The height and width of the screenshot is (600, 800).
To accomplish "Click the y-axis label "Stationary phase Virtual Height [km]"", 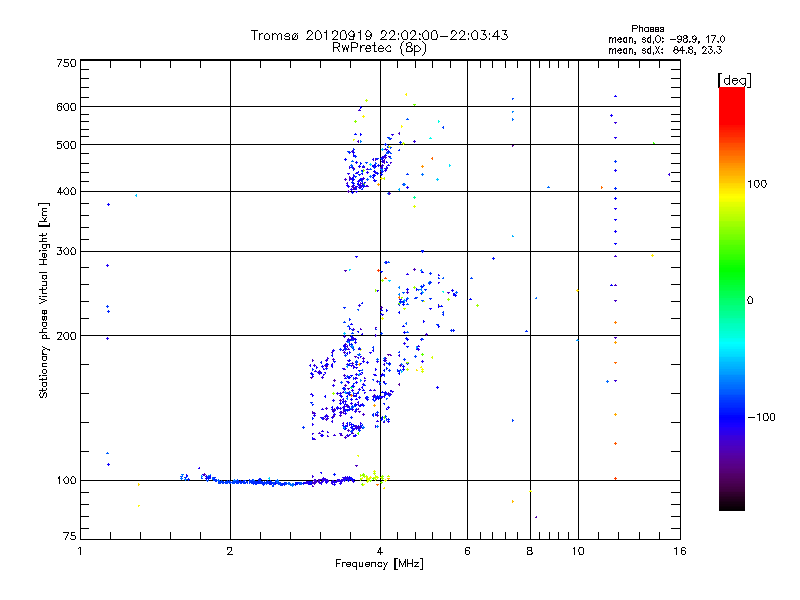I will coord(43,300).
